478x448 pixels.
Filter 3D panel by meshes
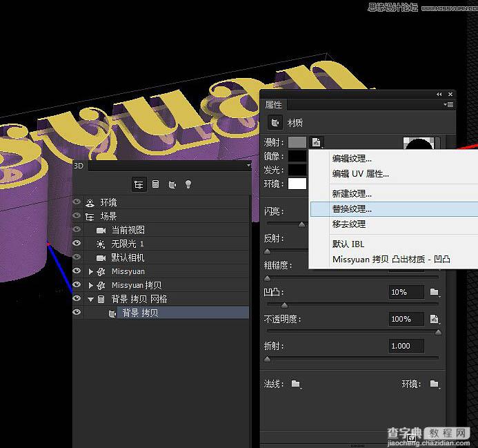(x=155, y=184)
